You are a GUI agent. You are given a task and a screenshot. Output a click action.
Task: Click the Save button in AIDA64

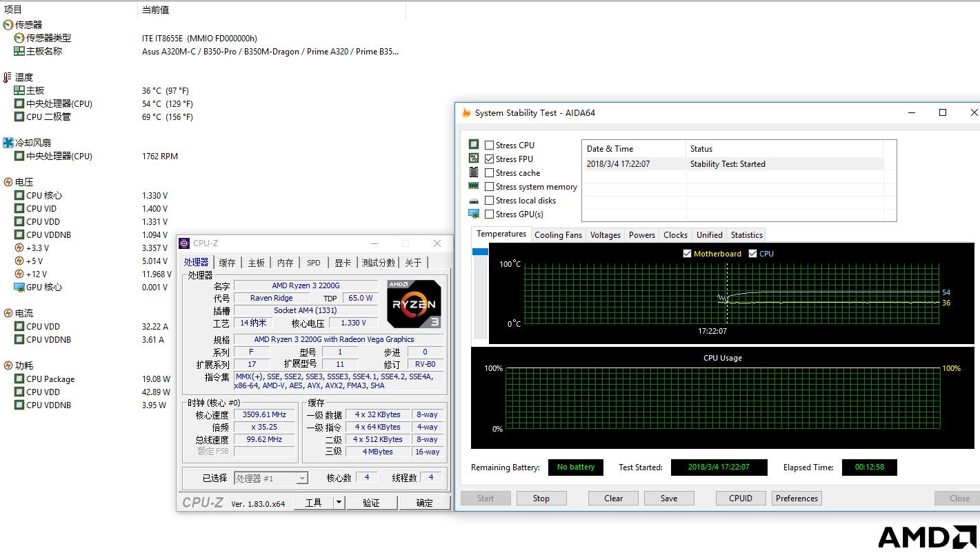[x=669, y=499]
